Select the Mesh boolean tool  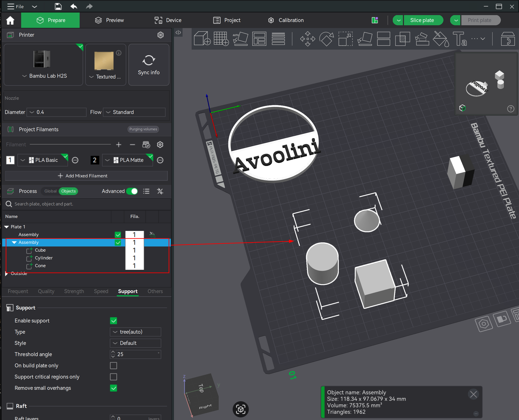click(402, 38)
